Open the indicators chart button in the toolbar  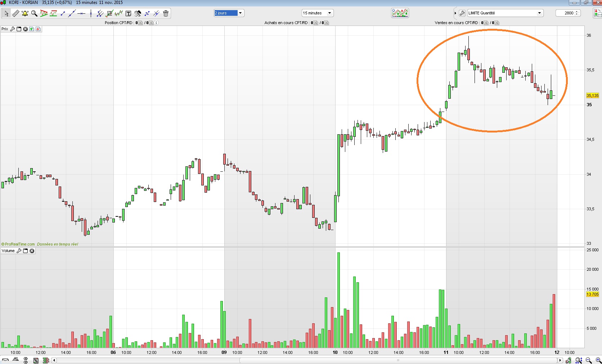[x=400, y=13]
